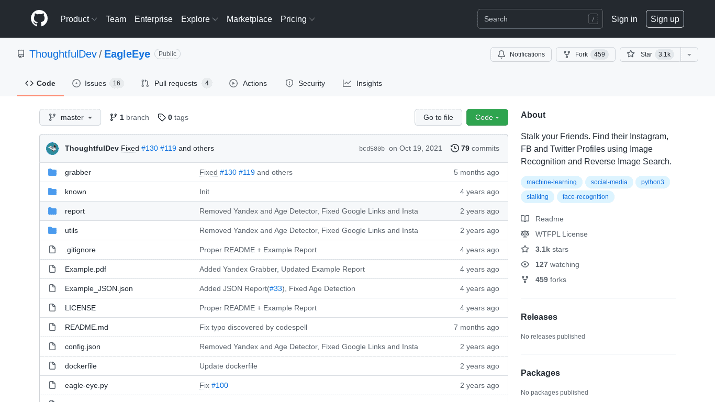Focus the Search input field
715x402 pixels.
click(x=539, y=19)
